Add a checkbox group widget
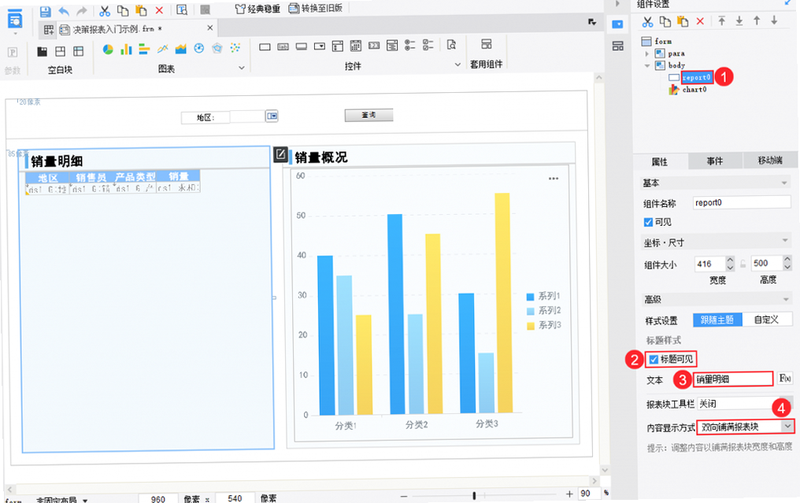 click(x=428, y=45)
